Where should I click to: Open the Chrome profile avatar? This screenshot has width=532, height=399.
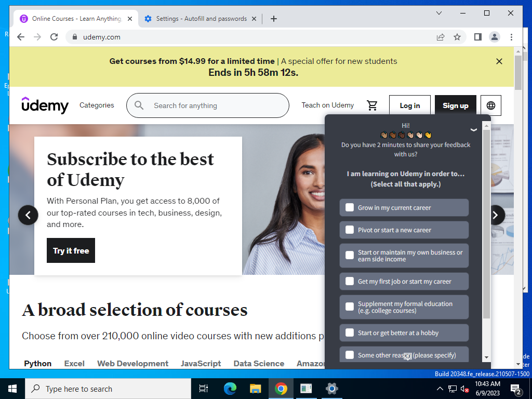point(495,37)
